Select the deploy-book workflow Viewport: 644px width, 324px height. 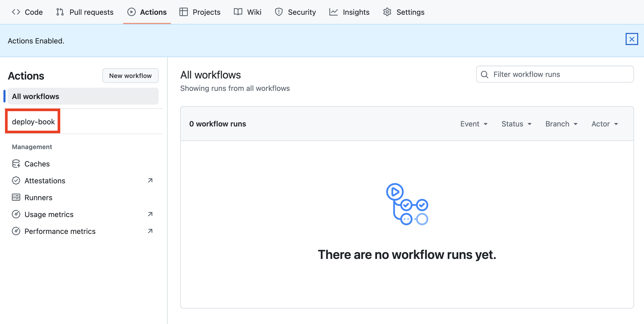pyautogui.click(x=33, y=122)
